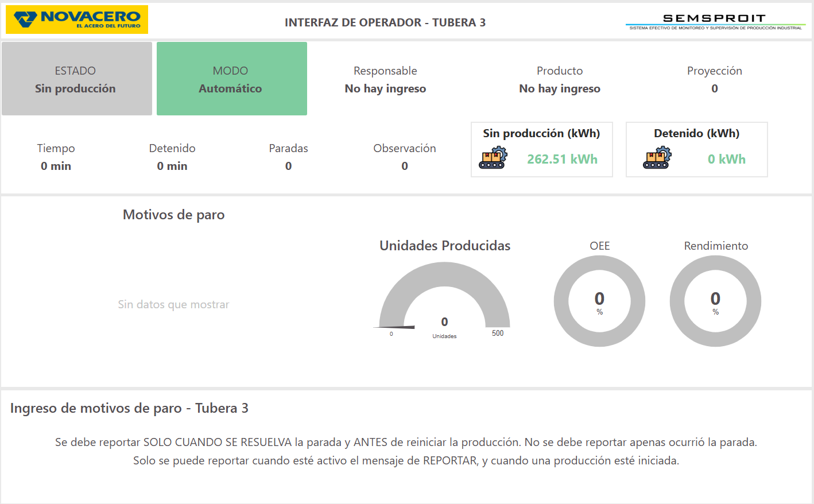Click the Paradas counter
The height and width of the screenshot is (504, 814).
point(288,166)
